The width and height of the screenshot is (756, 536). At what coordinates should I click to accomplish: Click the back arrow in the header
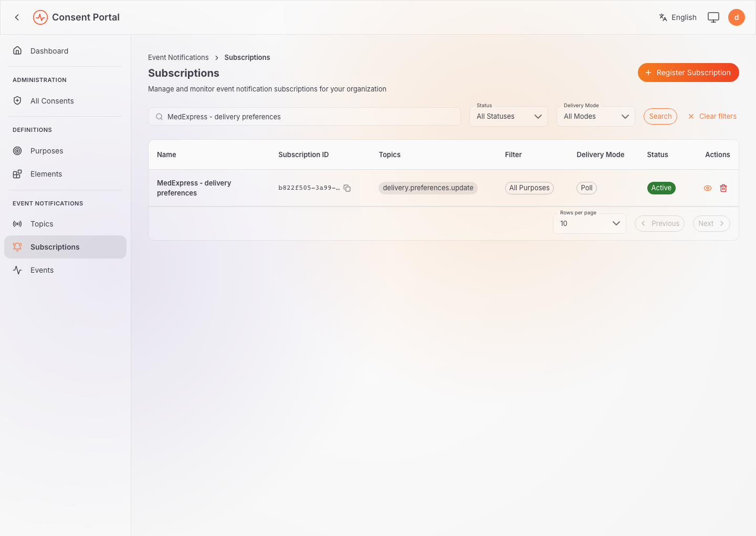[x=17, y=17]
